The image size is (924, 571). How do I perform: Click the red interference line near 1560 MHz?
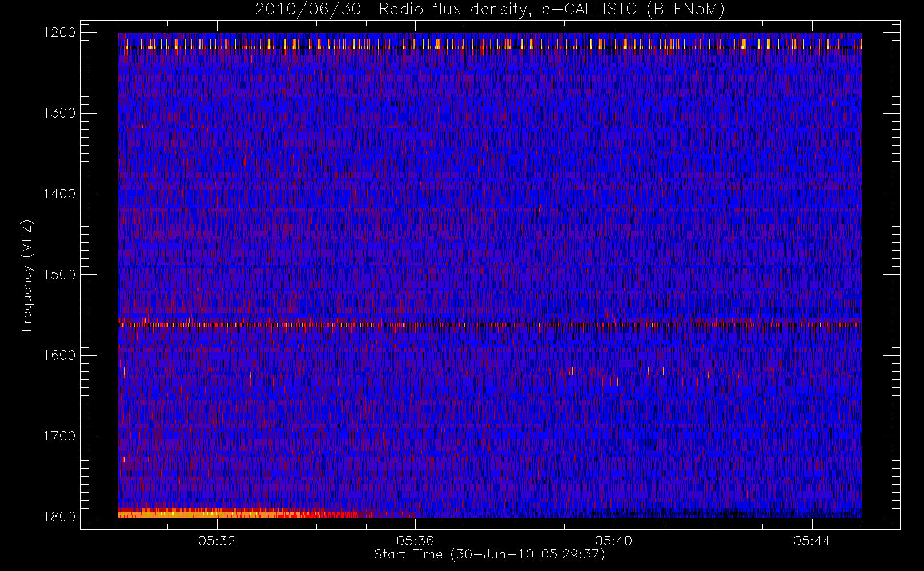490,324
